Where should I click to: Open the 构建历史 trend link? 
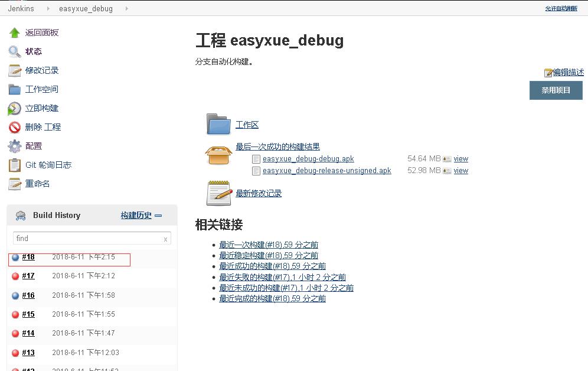pyautogui.click(x=136, y=215)
